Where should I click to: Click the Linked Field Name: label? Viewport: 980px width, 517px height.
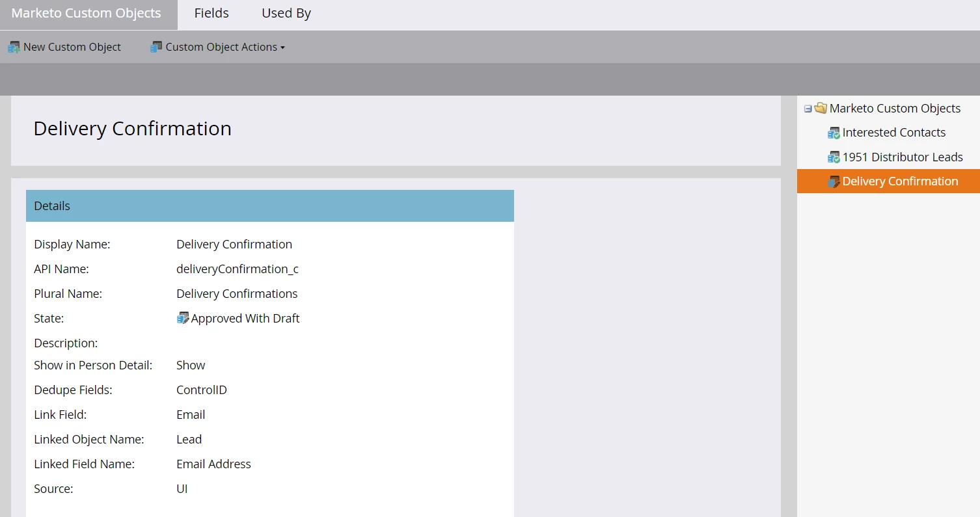[x=84, y=464]
